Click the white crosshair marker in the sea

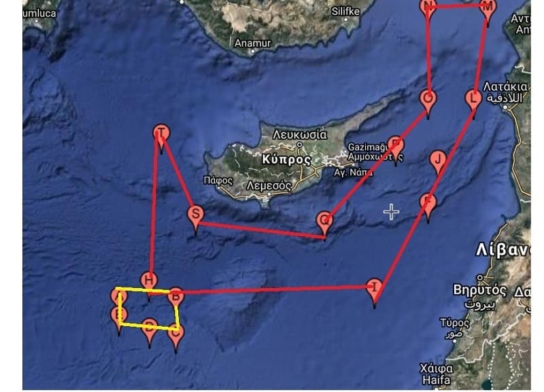pos(392,212)
